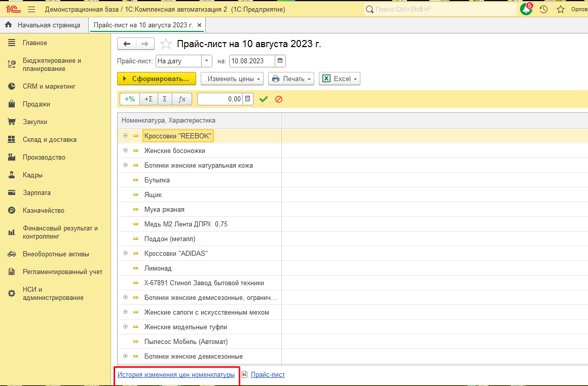Viewport: 588px width, 386px height.
Task: Go back with the left arrow button
Action: pos(127,44)
